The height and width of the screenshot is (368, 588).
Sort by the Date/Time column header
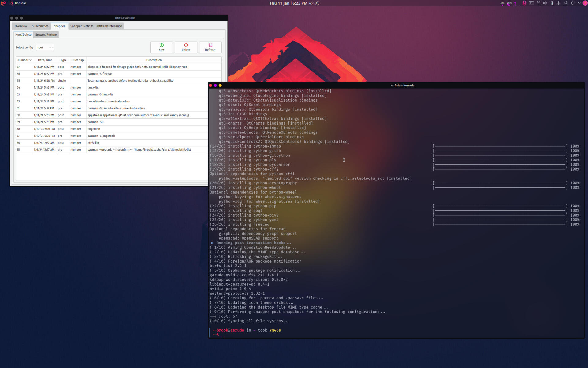pyautogui.click(x=45, y=60)
